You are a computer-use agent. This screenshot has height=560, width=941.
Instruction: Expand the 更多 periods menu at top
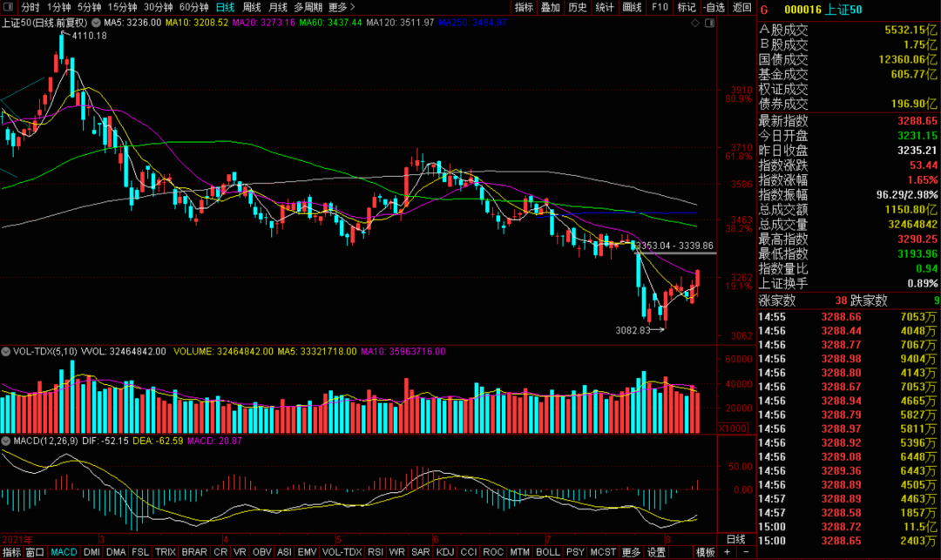[341, 7]
